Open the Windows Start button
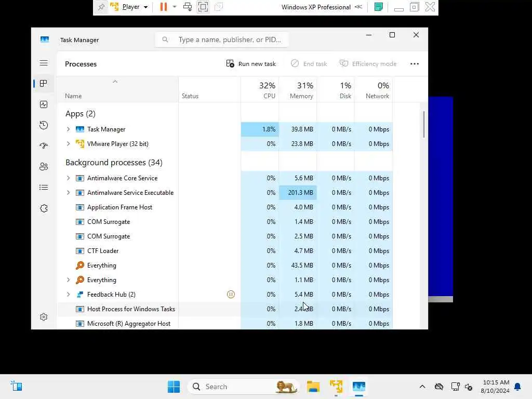Screen dimensions: 532x399 (x=174, y=387)
